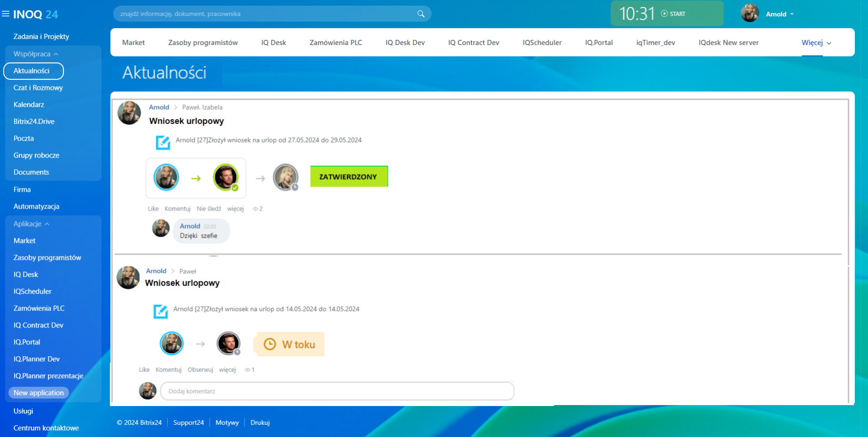Focus the top search field
868x437 pixels.
click(272, 14)
